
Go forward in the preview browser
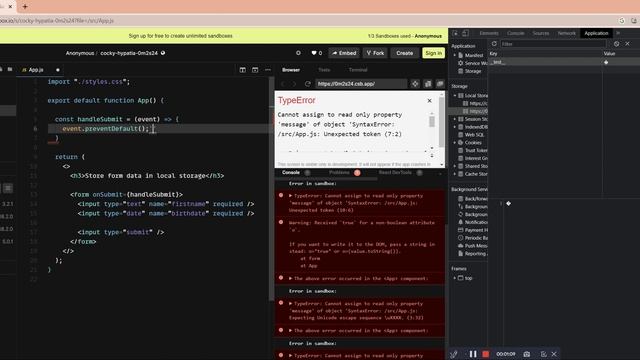tap(294, 84)
